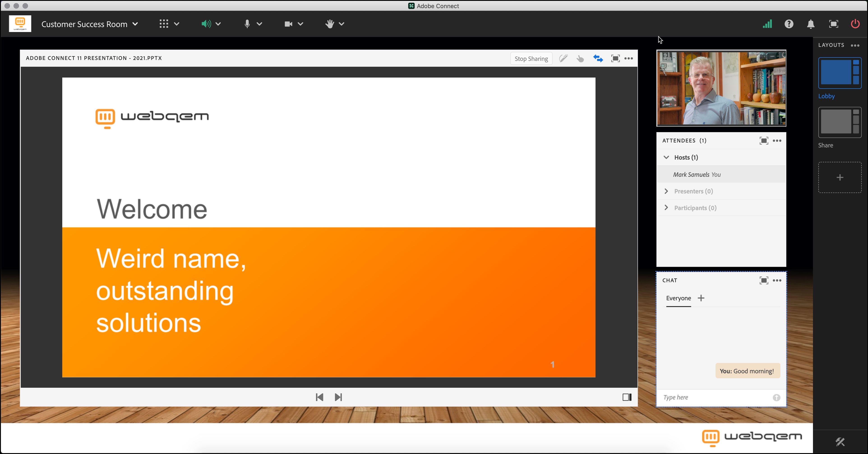Click the CHAT pod title
Viewport: 868px width, 454px height.
point(669,280)
